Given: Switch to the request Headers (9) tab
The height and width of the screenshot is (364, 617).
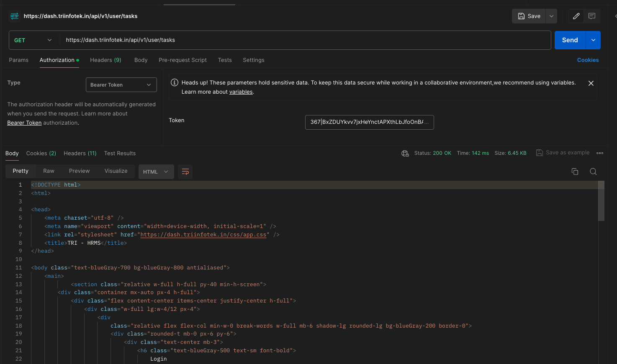Looking at the screenshot, I should [105, 60].
